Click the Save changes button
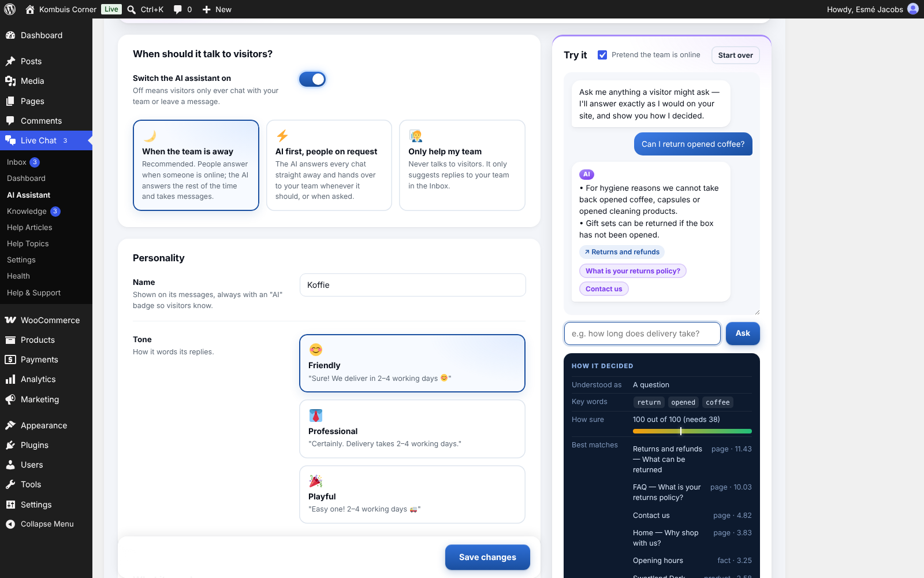The width and height of the screenshot is (924, 578). [x=487, y=557]
